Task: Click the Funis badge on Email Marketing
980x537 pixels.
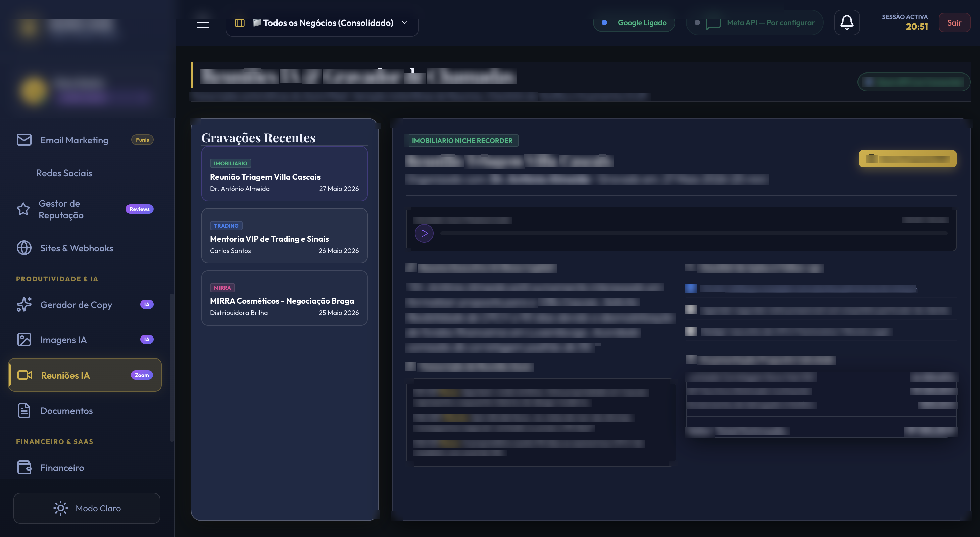Action: point(142,140)
